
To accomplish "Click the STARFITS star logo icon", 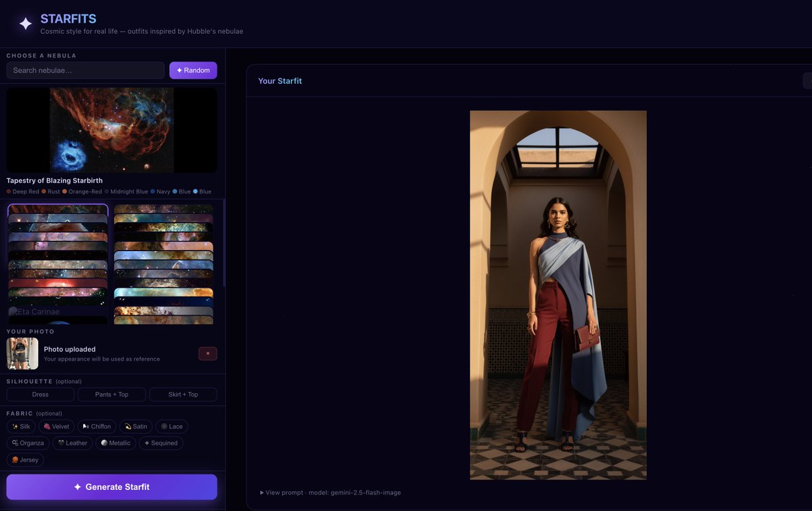I will pos(25,24).
